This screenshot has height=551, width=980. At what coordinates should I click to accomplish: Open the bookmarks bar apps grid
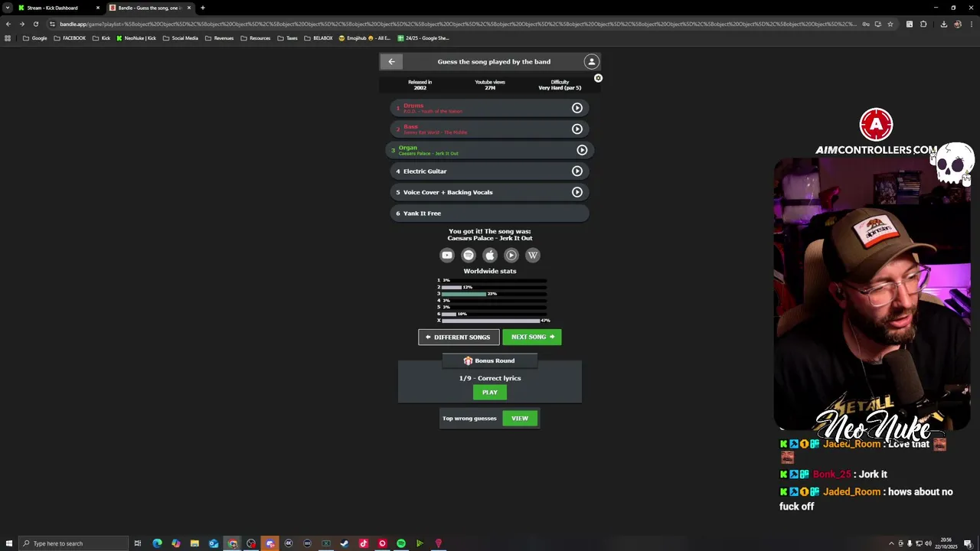coord(8,38)
